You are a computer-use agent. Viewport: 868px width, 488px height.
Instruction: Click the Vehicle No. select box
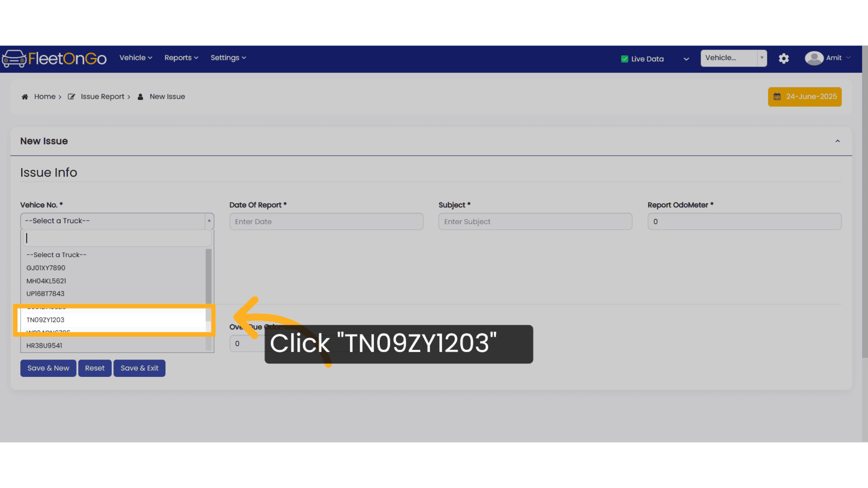tap(117, 221)
